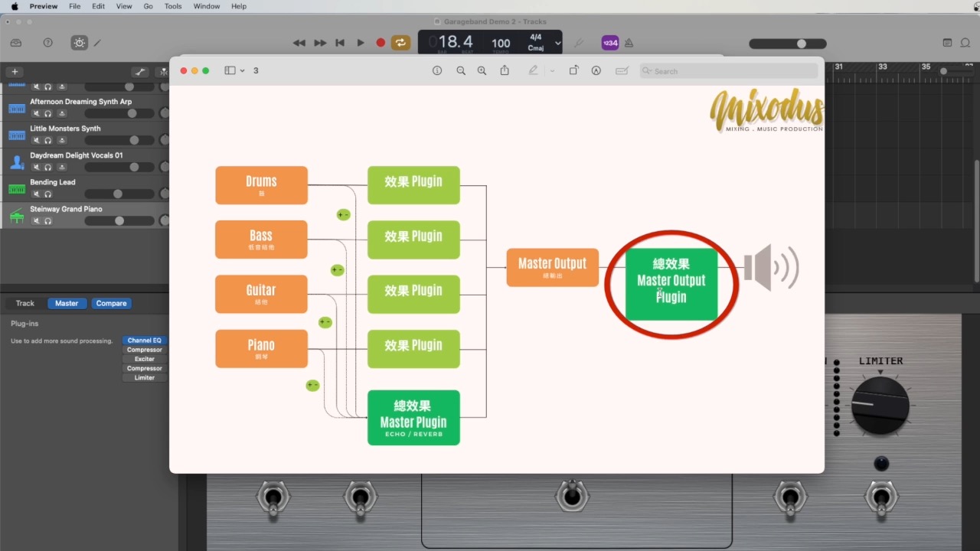980x551 pixels.
Task: Click the Preview share icon
Action: tap(505, 70)
